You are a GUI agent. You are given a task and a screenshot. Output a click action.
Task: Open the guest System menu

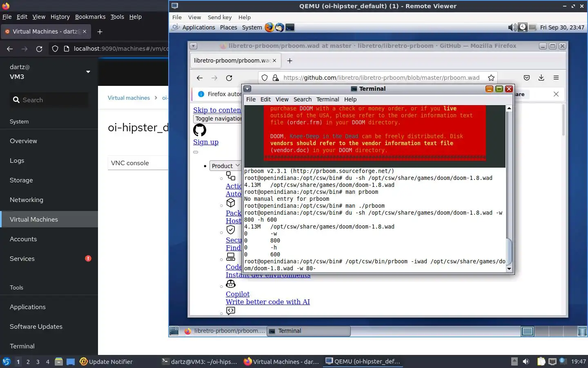[252, 27]
